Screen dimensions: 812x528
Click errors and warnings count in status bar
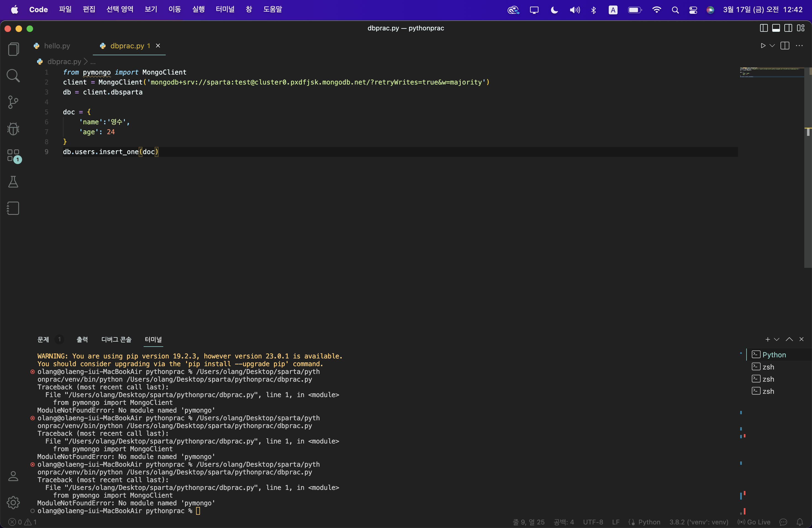tap(23, 522)
